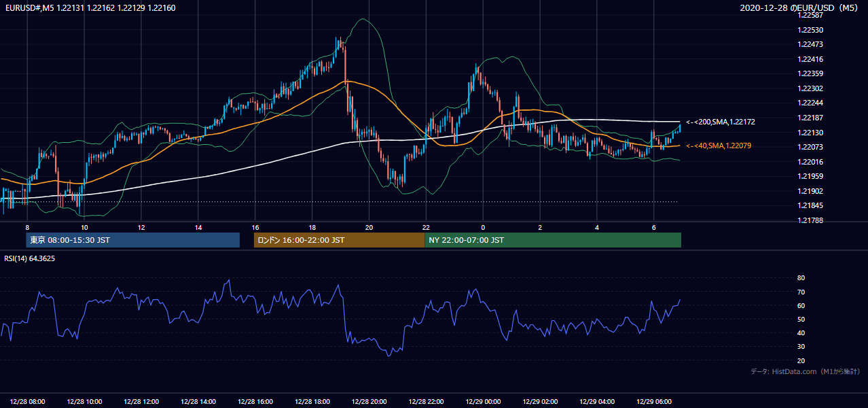
Task: Click the 200 SMA 1.22172 label
Action: pyautogui.click(x=721, y=122)
